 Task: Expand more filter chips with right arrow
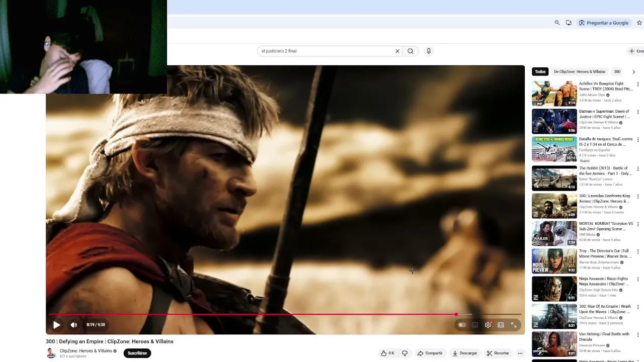(633, 72)
